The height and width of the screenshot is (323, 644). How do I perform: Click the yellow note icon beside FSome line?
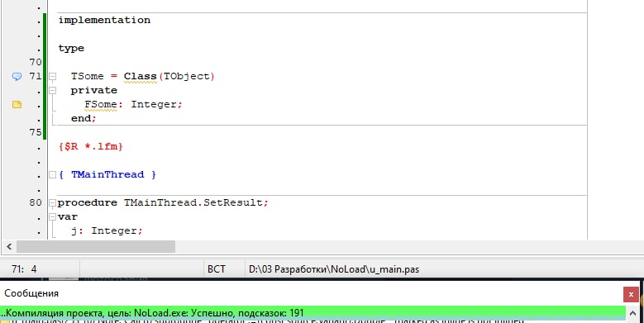pos(17,105)
